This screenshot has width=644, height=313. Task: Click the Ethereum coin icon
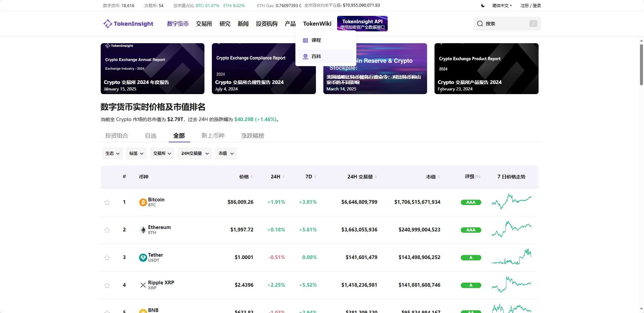[143, 230]
